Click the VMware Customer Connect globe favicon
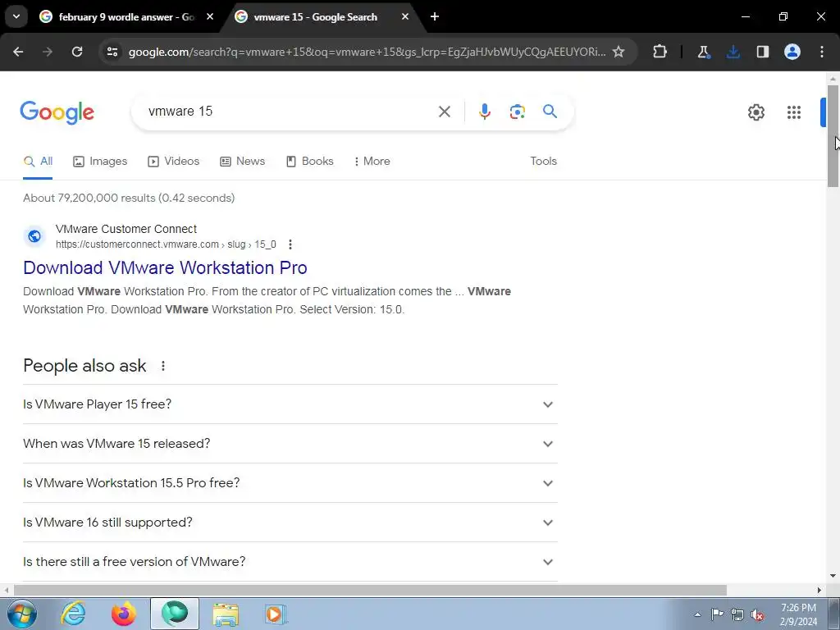The width and height of the screenshot is (840, 630). pos(34,235)
